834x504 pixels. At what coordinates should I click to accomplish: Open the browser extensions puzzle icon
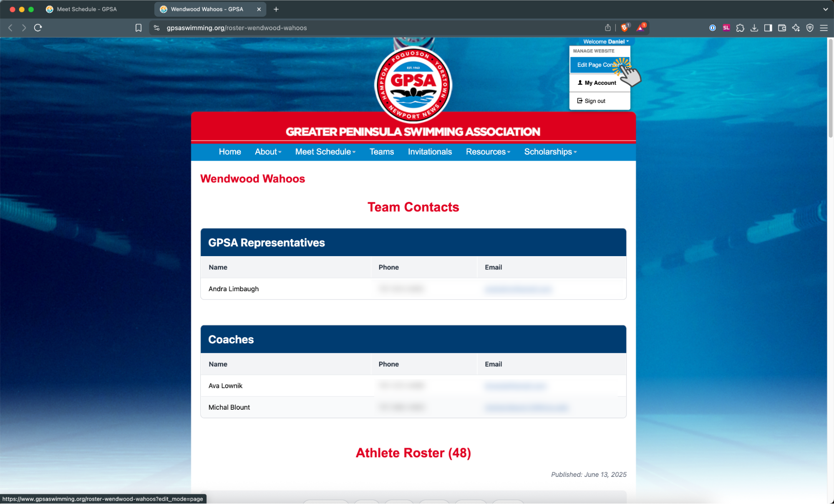pyautogui.click(x=740, y=28)
